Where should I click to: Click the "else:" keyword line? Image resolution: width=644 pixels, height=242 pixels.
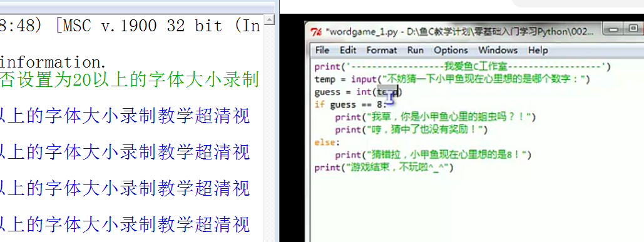pyautogui.click(x=327, y=143)
